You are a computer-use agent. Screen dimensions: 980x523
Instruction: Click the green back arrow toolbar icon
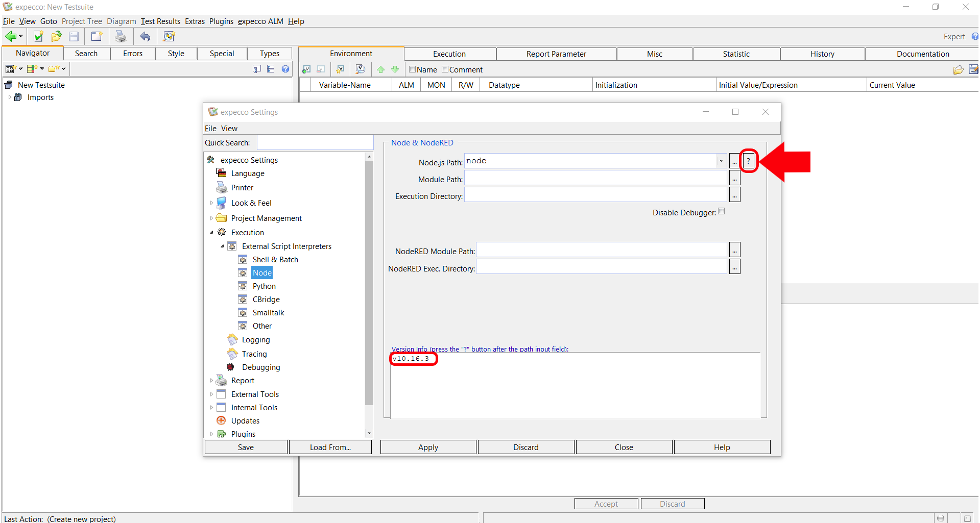click(x=11, y=36)
